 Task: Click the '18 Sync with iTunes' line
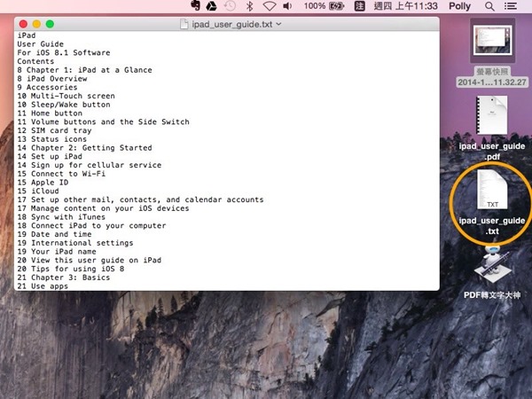click(61, 217)
